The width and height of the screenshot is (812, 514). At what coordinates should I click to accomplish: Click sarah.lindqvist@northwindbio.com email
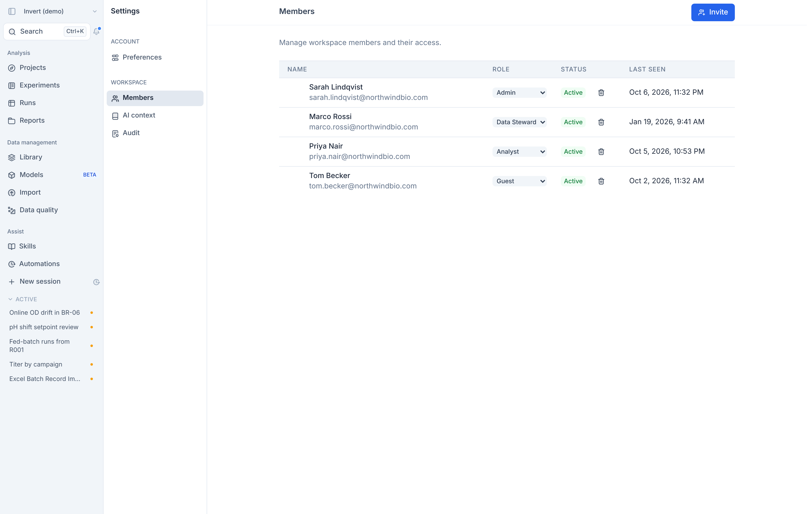tap(368, 97)
